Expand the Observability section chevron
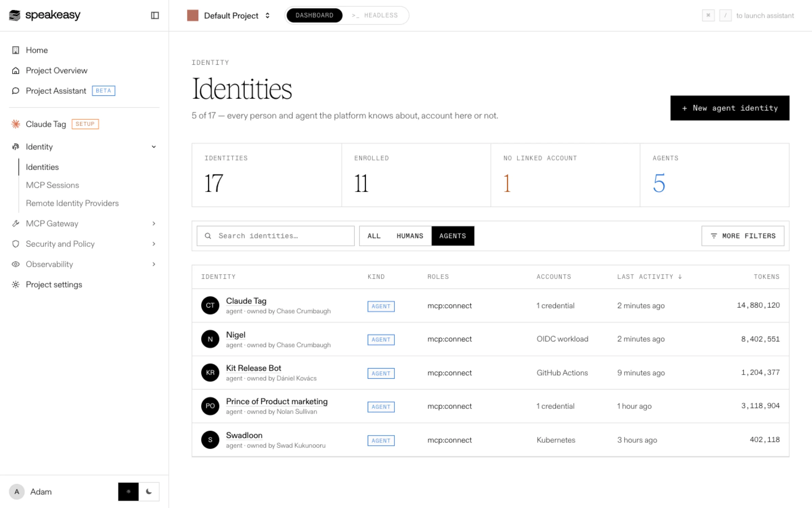The height and width of the screenshot is (508, 812). click(x=154, y=264)
